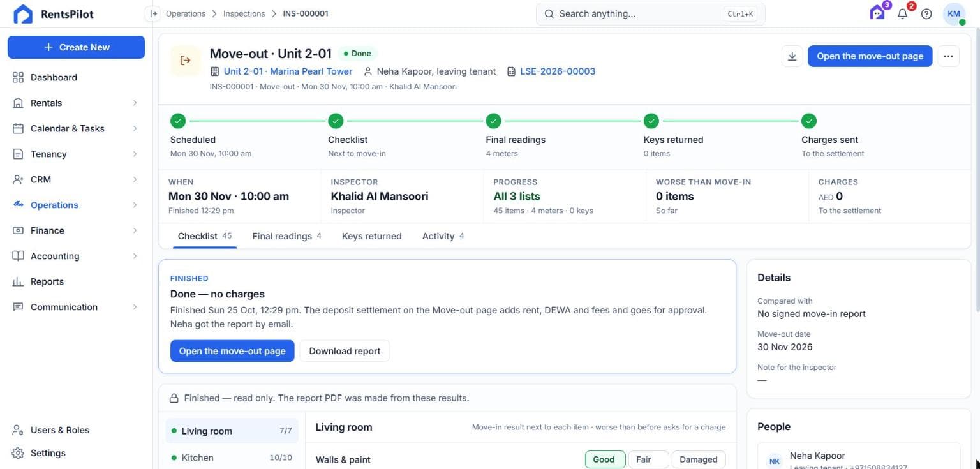The height and width of the screenshot is (469, 980).
Task: Open the three-dot more options menu
Action: coord(948,56)
